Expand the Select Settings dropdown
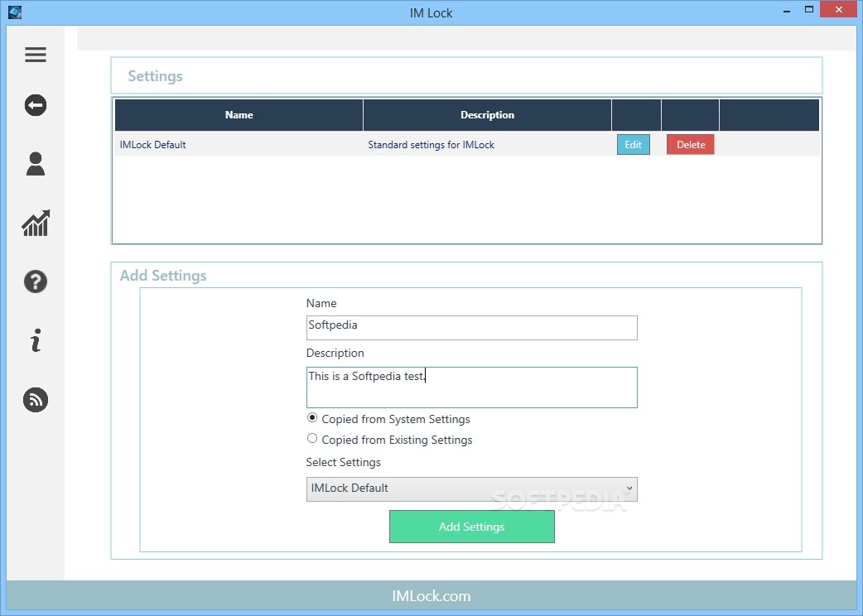The width and height of the screenshot is (863, 616). [x=472, y=489]
